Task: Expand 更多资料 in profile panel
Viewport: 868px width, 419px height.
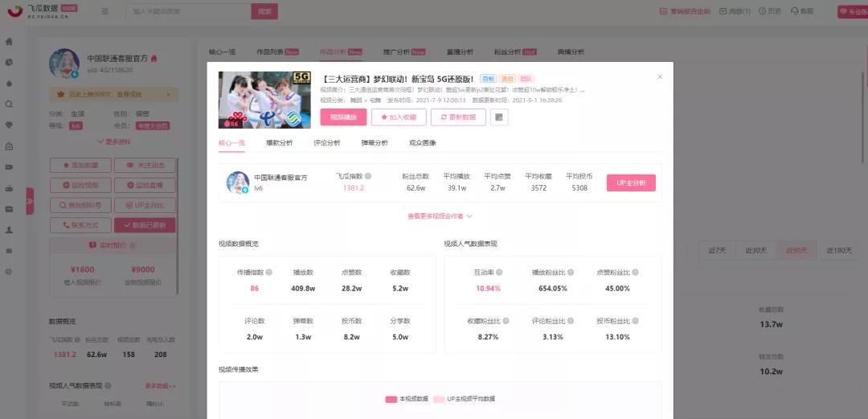Action: click(114, 142)
